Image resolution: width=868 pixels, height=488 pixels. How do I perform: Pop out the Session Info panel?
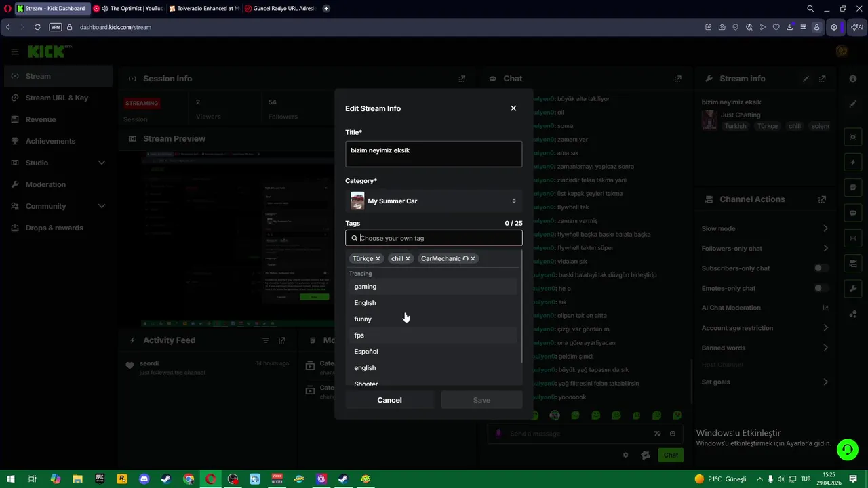[462, 79]
